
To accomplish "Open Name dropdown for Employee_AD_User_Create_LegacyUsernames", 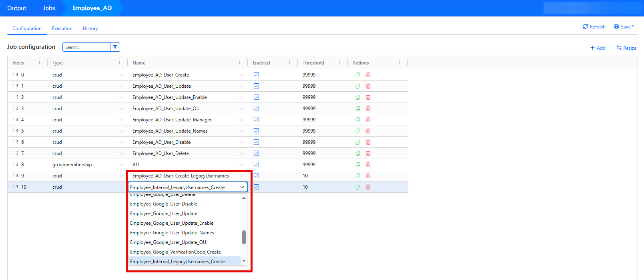I will [241, 176].
